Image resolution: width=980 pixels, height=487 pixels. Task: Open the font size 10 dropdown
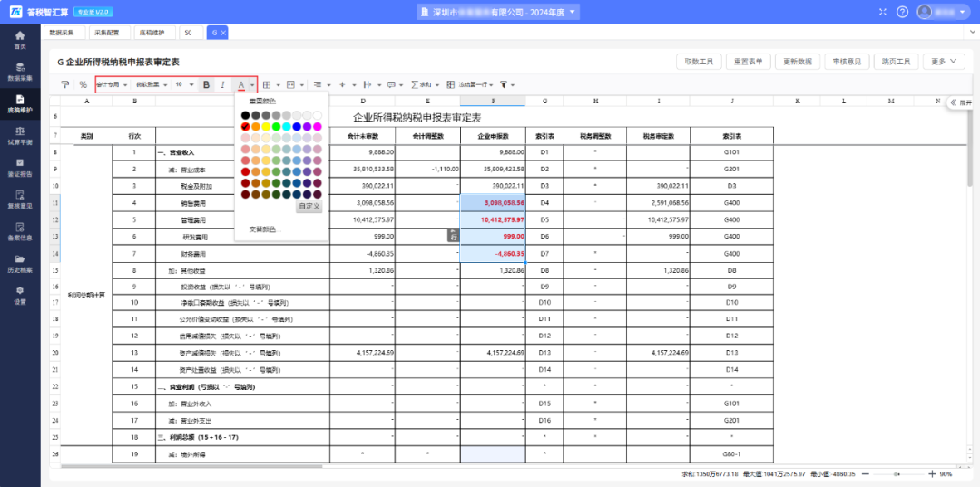click(x=184, y=84)
